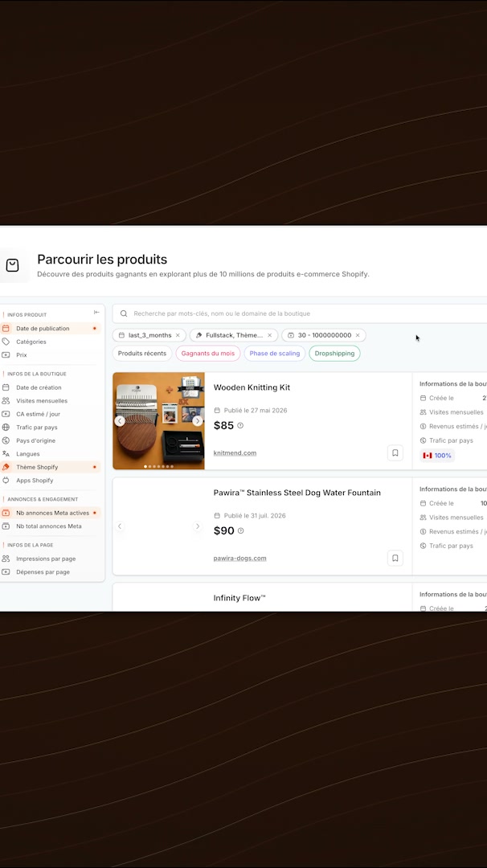The height and width of the screenshot is (868, 487).
Task: Open the Apps Shopify filter
Action: tap(51, 481)
